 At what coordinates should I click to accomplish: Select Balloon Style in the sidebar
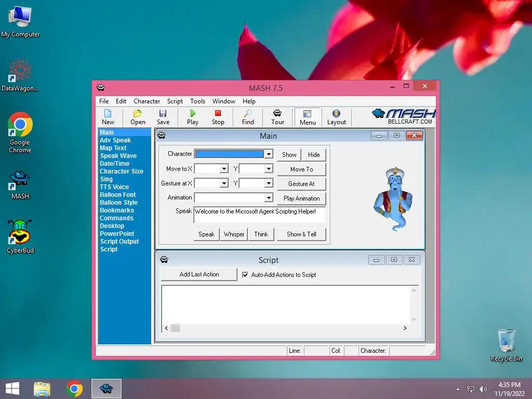click(119, 203)
